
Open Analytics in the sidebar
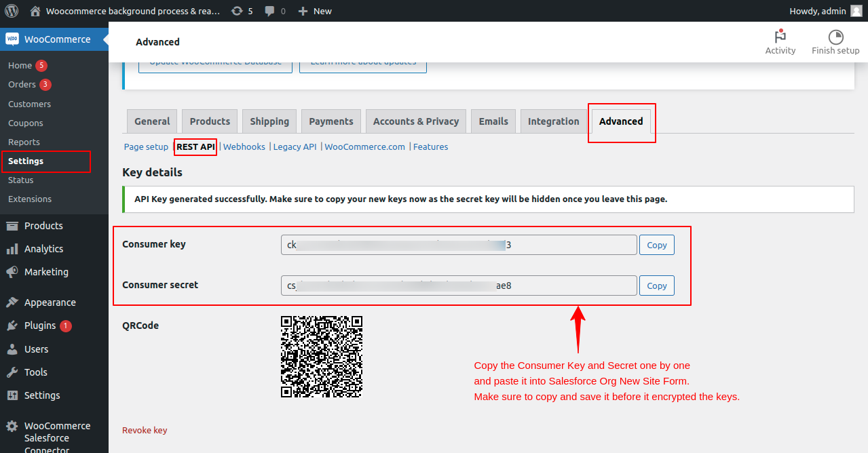(43, 249)
